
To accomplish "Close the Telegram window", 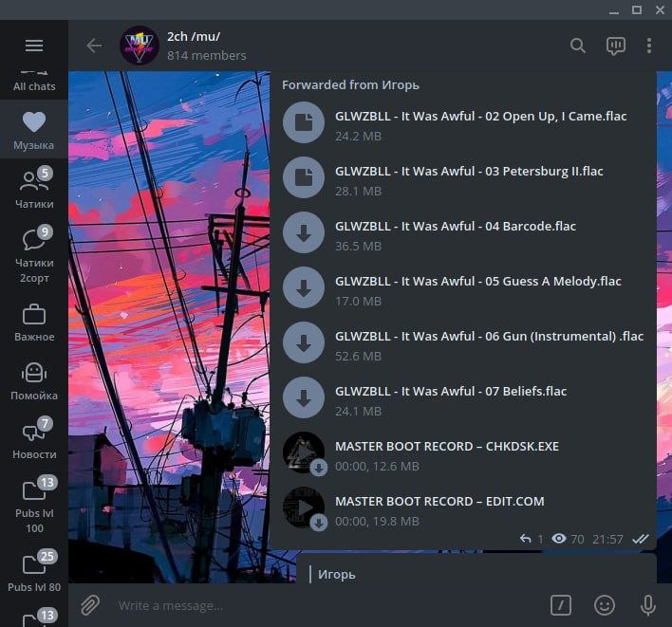I will coord(660,9).
